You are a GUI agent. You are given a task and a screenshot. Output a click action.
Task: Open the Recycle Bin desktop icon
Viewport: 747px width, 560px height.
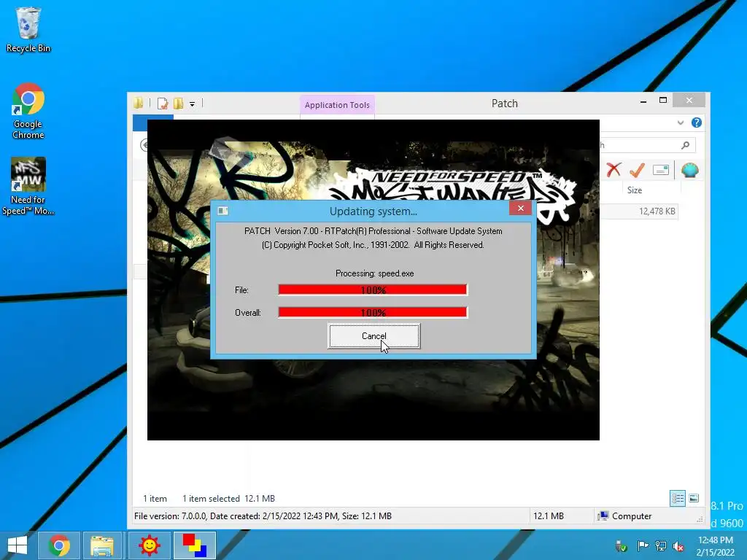pyautogui.click(x=28, y=29)
